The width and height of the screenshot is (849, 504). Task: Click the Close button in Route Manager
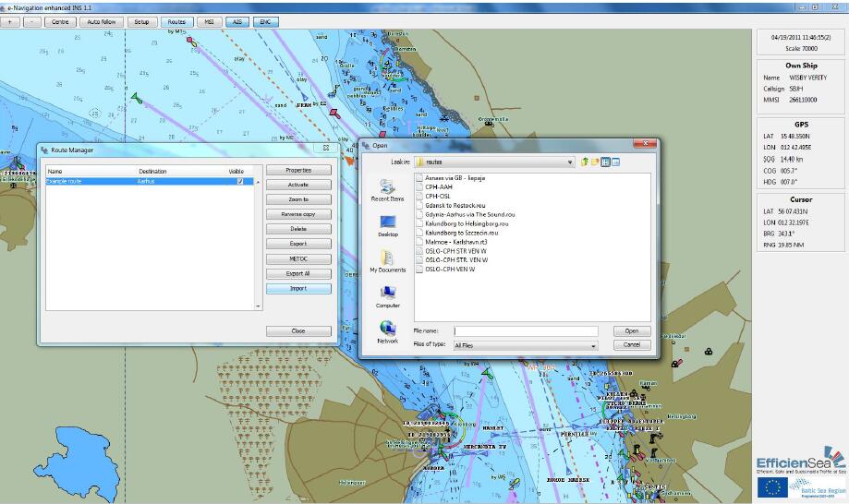pos(298,331)
